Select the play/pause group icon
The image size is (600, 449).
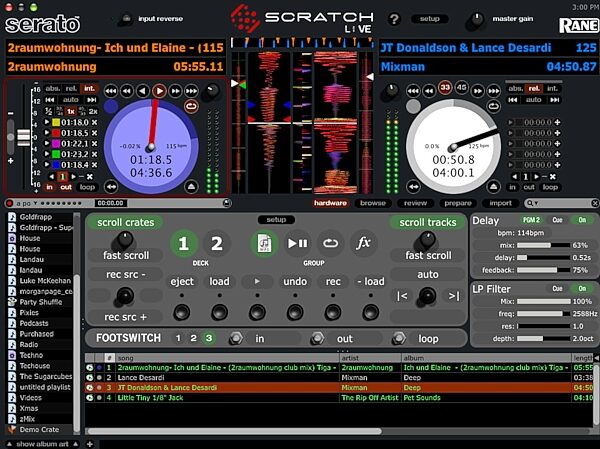(x=297, y=243)
